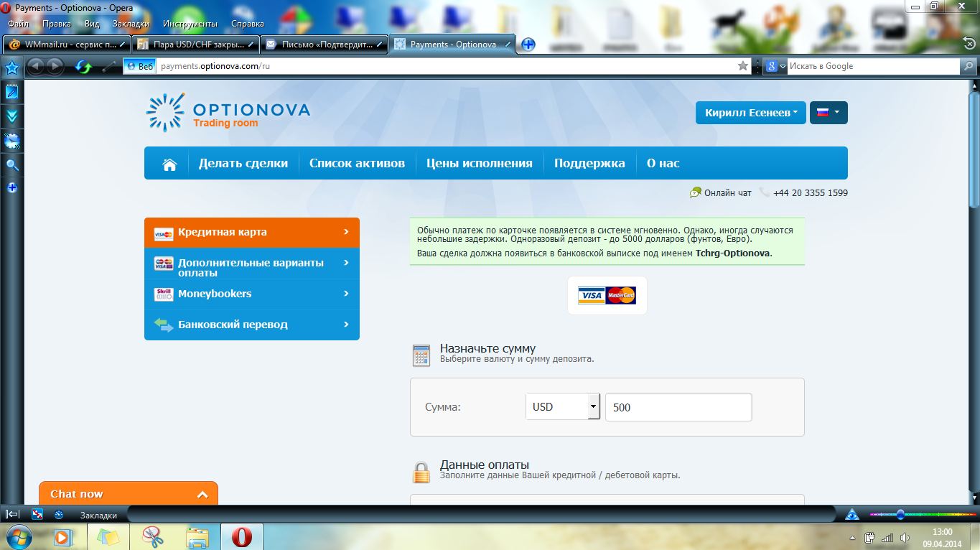The height and width of the screenshot is (550, 980).
Task: Click the address bar URL field
Action: click(x=445, y=66)
